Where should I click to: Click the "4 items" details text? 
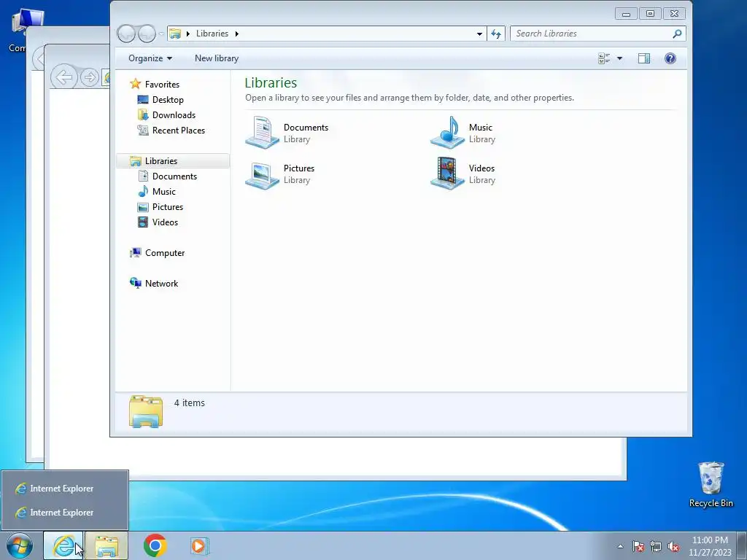(189, 402)
